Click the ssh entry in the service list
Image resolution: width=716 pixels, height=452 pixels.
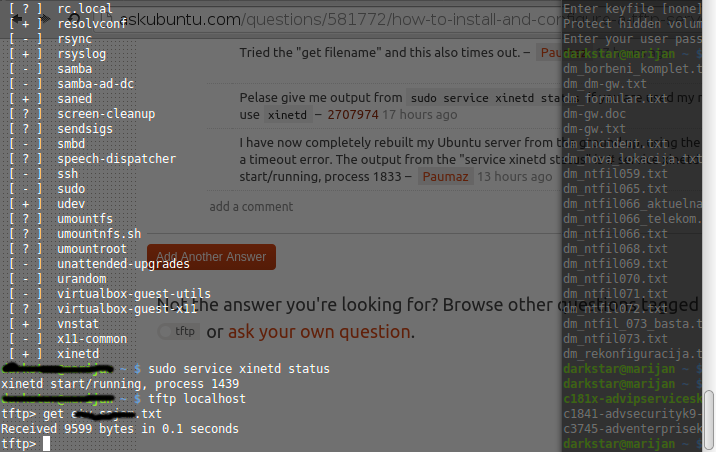click(67, 174)
